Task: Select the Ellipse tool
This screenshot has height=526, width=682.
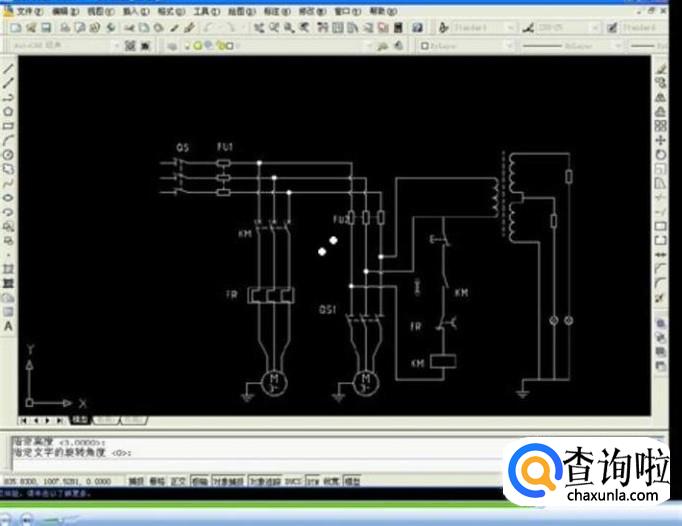Action: click(8, 198)
